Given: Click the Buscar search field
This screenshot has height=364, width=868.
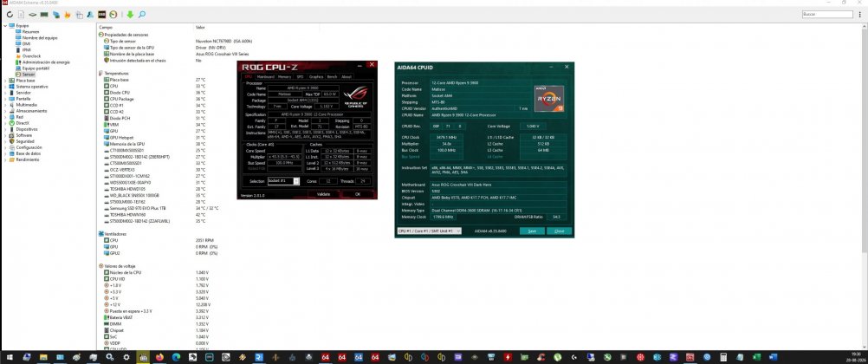Looking at the screenshot, I should tap(827, 15).
